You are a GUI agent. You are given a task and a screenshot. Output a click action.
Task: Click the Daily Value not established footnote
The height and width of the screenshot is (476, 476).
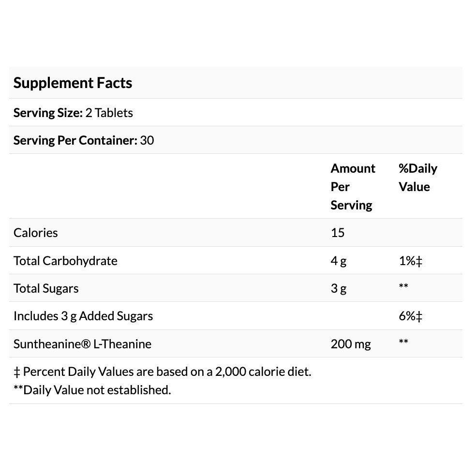click(92, 390)
